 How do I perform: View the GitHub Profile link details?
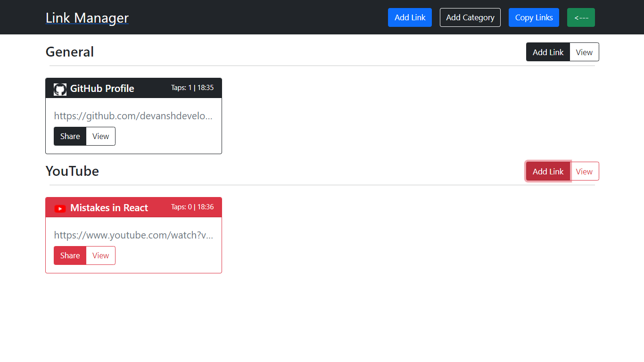(100, 136)
